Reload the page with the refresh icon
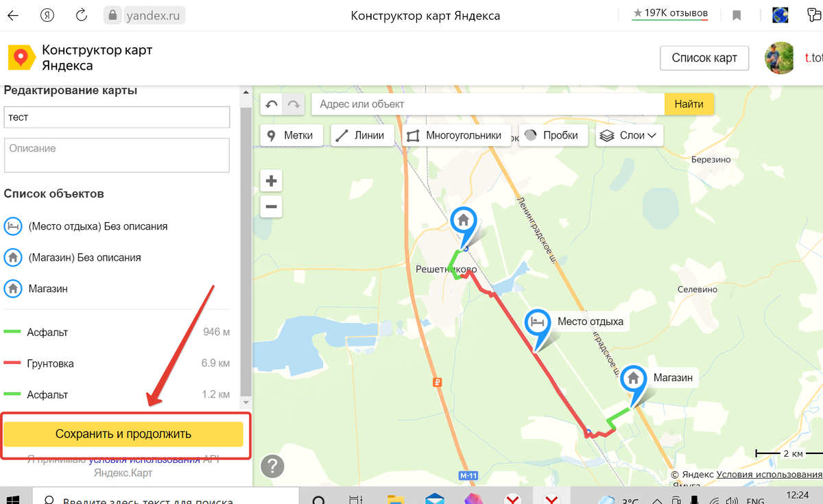This screenshot has height=504, width=823. click(82, 15)
